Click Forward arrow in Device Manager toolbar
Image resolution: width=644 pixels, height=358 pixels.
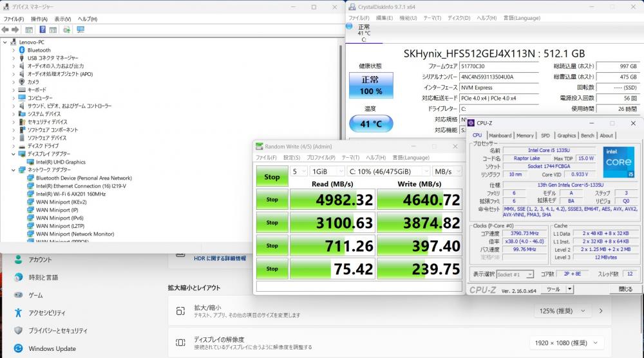pos(15,30)
